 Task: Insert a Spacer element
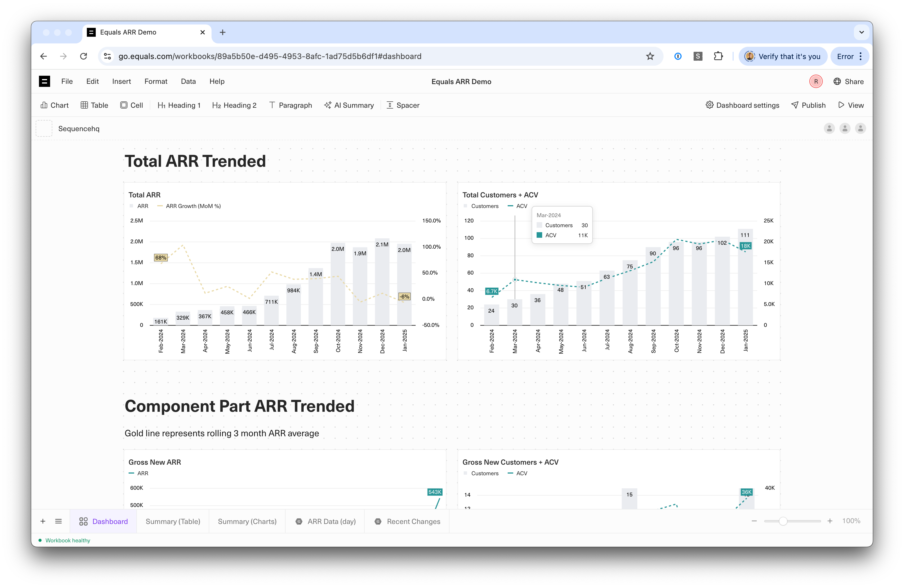coord(403,105)
